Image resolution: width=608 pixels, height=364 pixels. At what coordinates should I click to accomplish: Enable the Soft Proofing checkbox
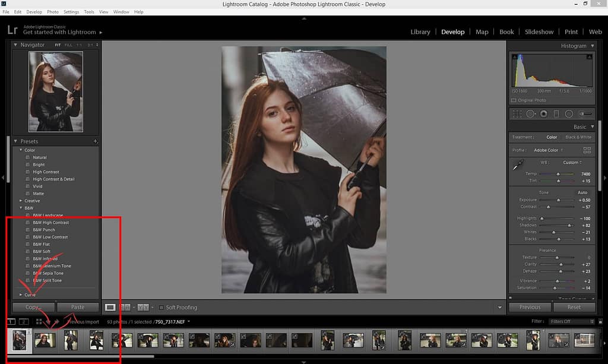(161, 308)
